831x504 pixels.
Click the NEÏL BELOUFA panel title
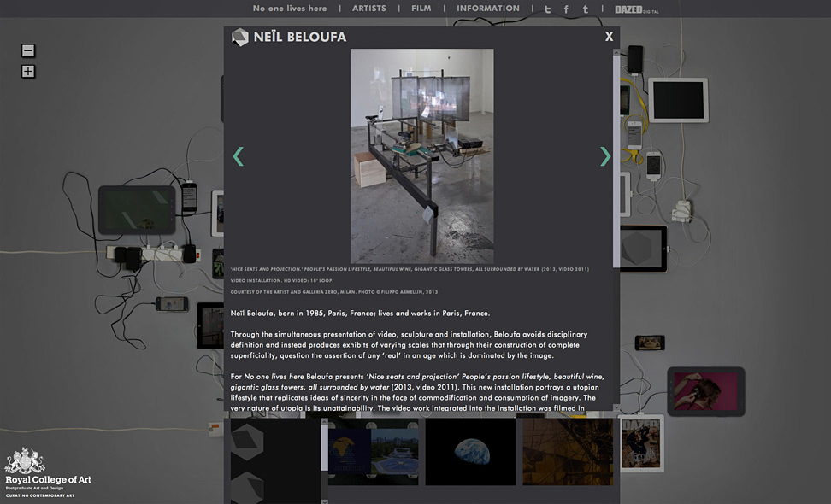[x=300, y=37]
